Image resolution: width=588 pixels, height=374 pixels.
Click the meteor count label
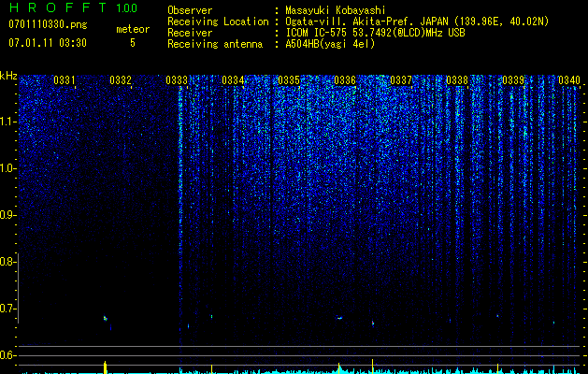(x=133, y=29)
